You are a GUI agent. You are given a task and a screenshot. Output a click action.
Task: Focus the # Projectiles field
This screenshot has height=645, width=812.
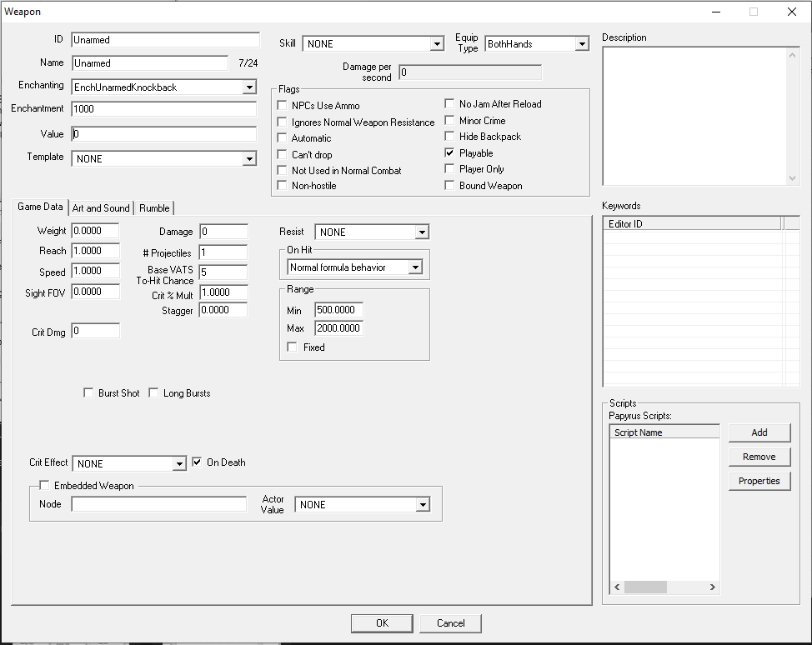223,252
